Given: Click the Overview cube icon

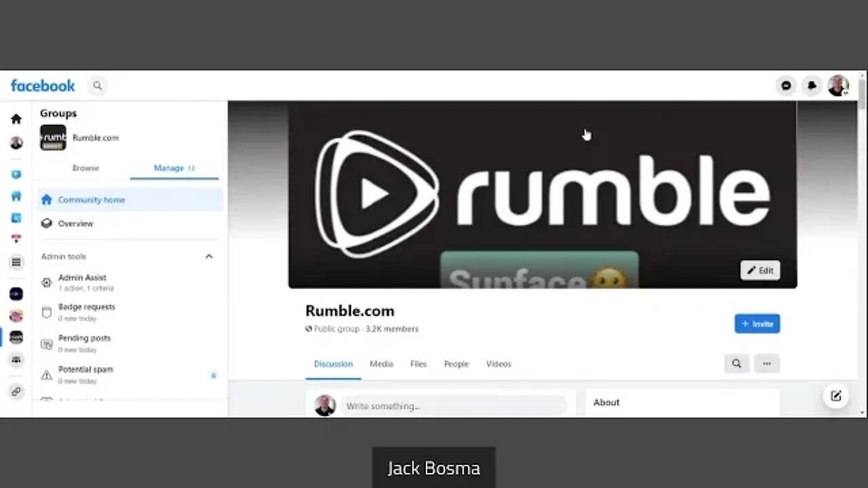Looking at the screenshot, I should (46, 224).
